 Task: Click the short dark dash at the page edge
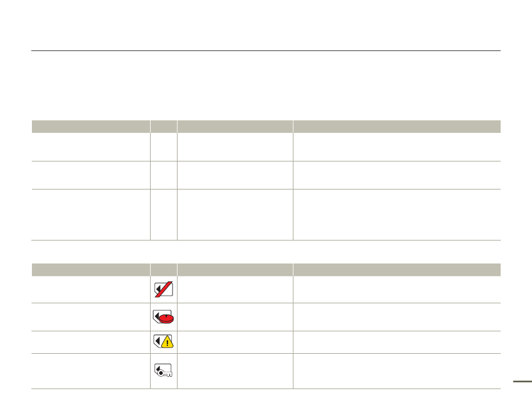click(522, 382)
